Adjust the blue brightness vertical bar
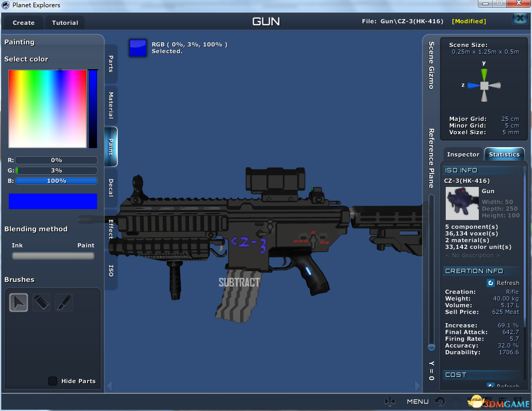 point(93,109)
